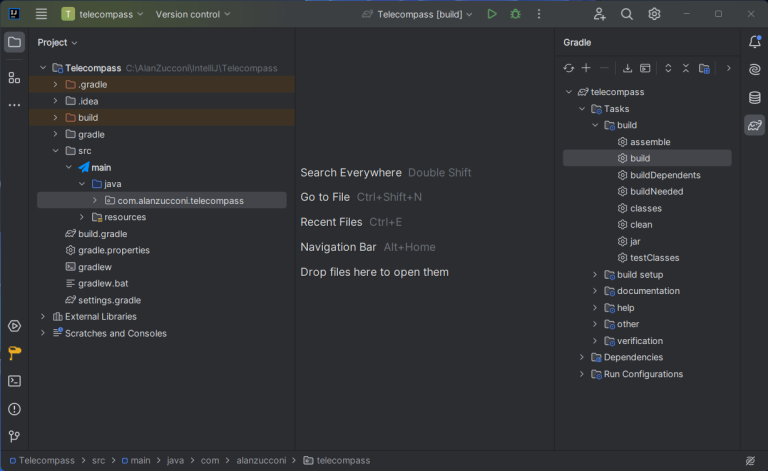Screen dimensions: 768x471
Task: Open Gradle analyze dependencies icon
Action: [x=704, y=68]
